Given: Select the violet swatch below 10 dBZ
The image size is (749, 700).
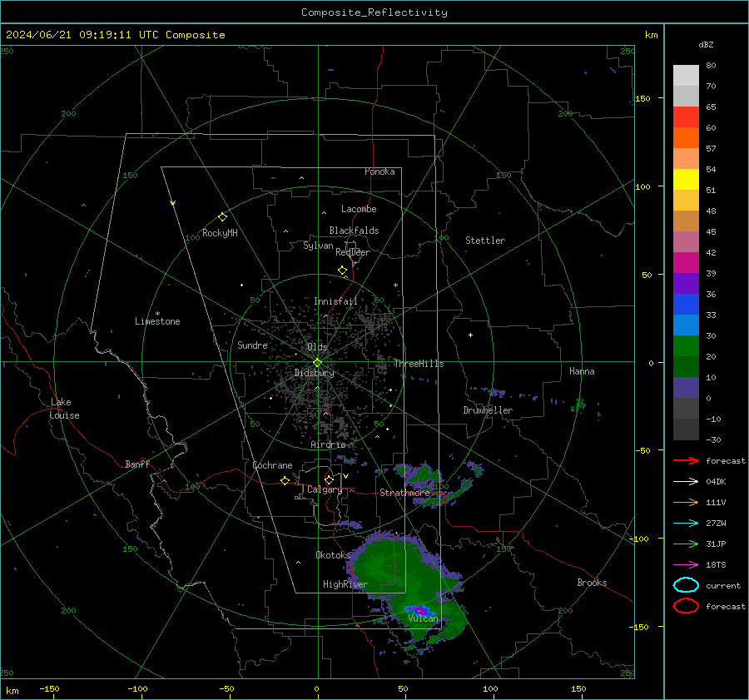Looking at the screenshot, I should [x=686, y=387].
